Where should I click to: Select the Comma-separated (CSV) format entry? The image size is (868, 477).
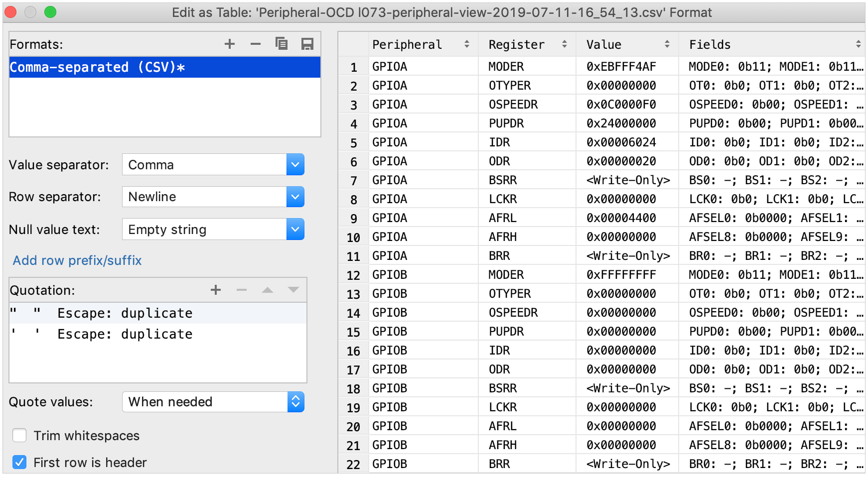(100, 67)
